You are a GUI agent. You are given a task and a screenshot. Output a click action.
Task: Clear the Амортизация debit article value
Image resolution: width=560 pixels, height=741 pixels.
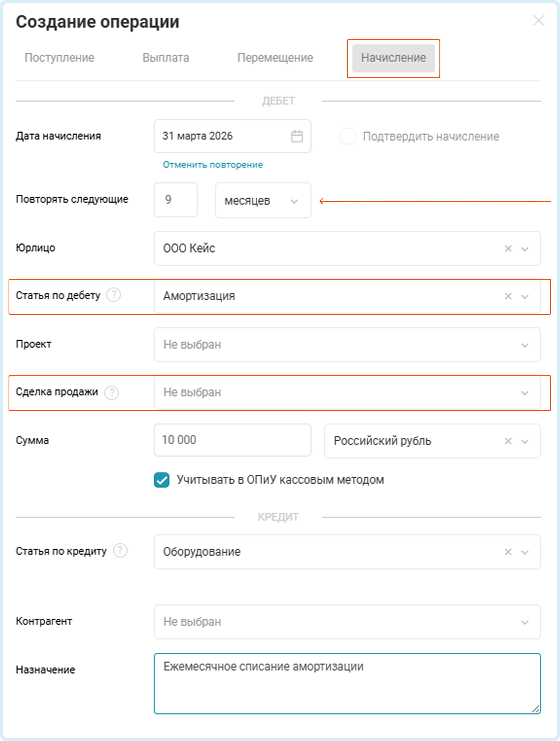508,296
